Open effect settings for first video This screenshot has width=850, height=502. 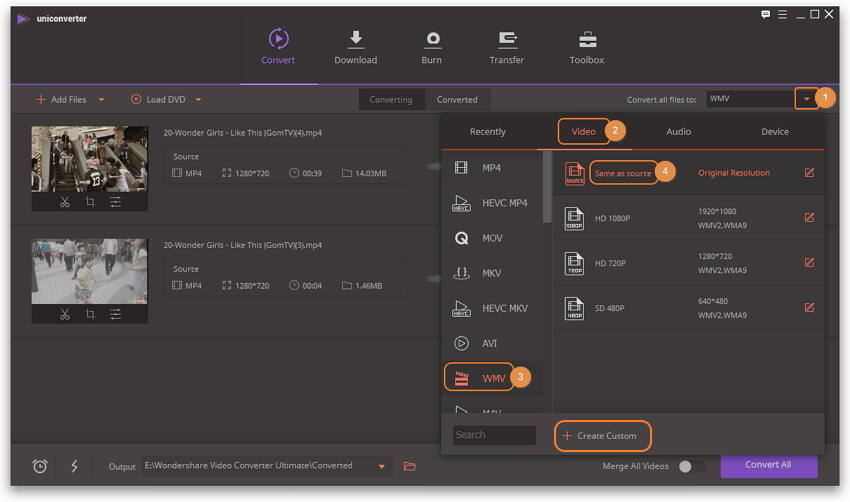(x=115, y=202)
